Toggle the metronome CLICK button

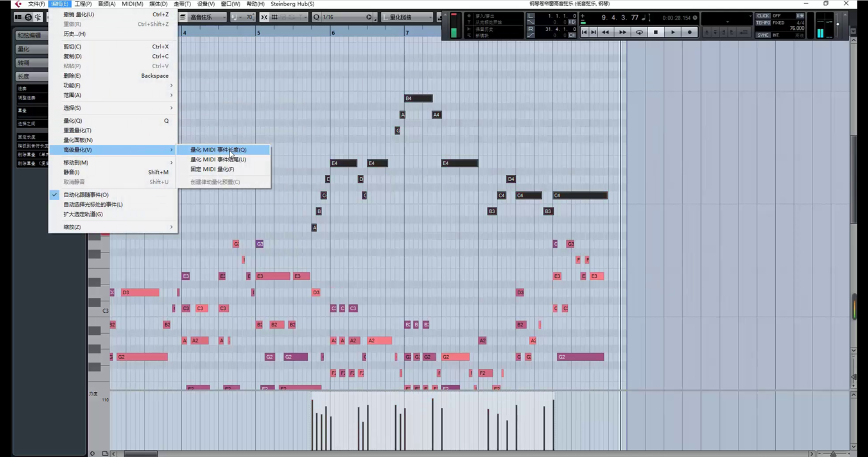[x=763, y=16]
